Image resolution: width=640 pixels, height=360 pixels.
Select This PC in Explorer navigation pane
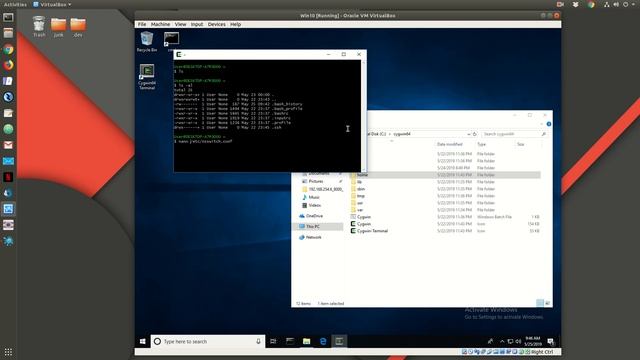coord(313,227)
